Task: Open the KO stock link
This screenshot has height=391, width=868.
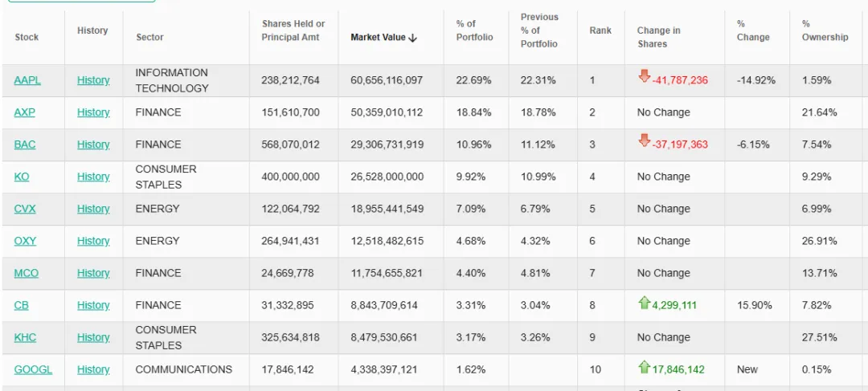Action: [22, 177]
